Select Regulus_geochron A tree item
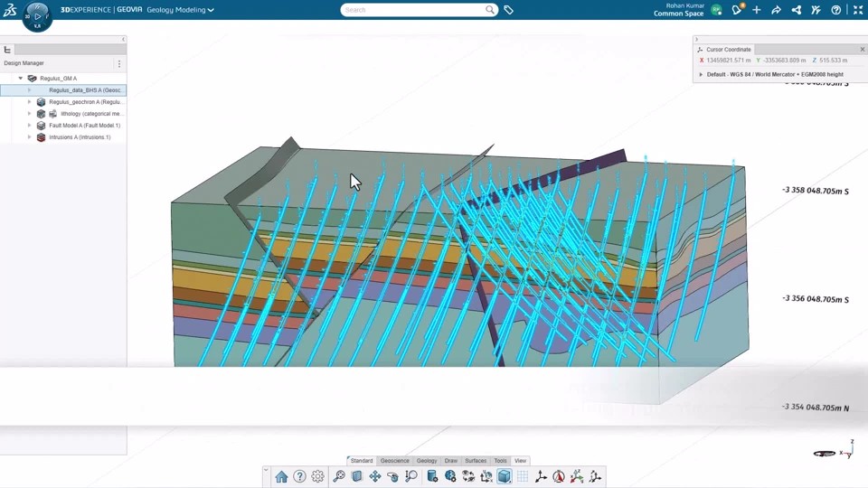Screen dimensions: 868x488 pos(87,102)
